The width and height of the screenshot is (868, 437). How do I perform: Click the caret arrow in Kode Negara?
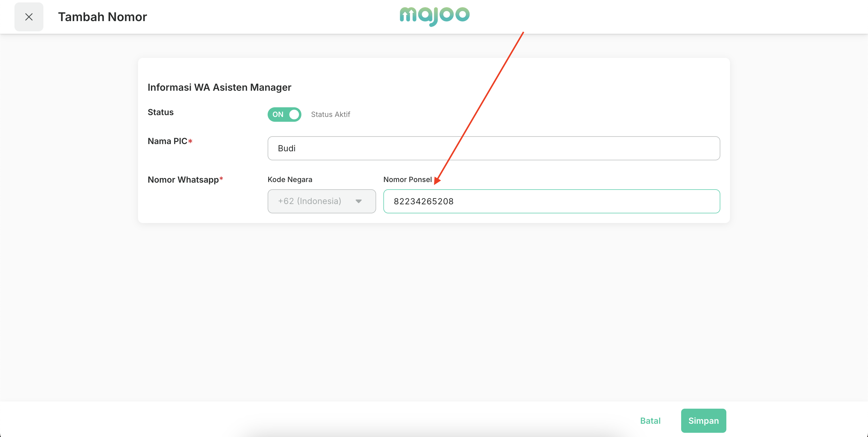tap(359, 201)
